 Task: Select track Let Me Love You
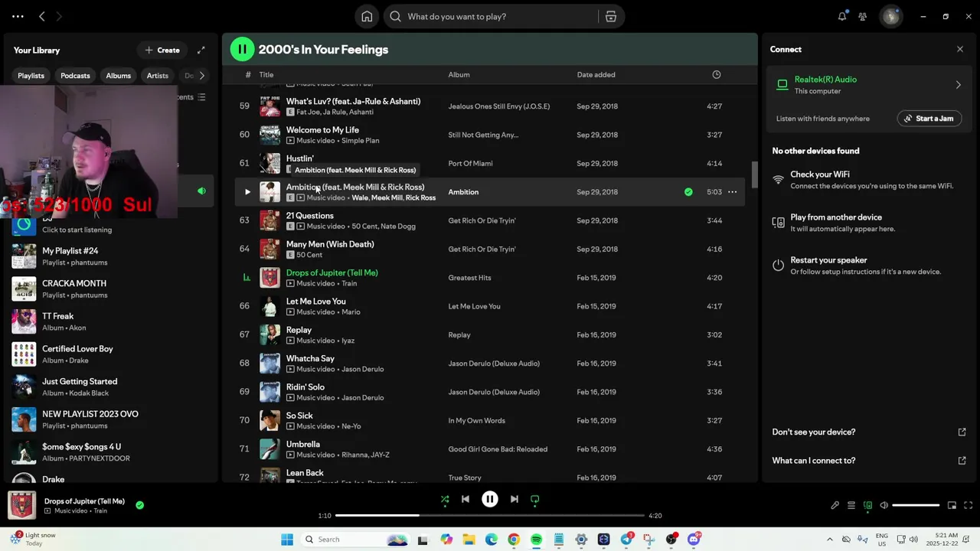316,302
